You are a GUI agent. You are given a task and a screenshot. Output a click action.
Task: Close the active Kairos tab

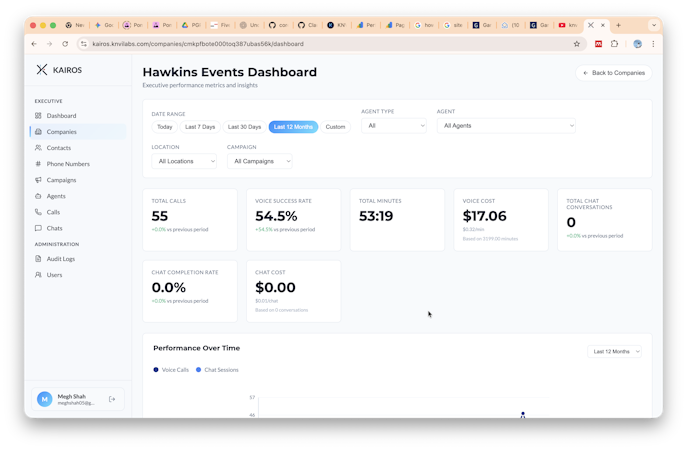click(603, 25)
